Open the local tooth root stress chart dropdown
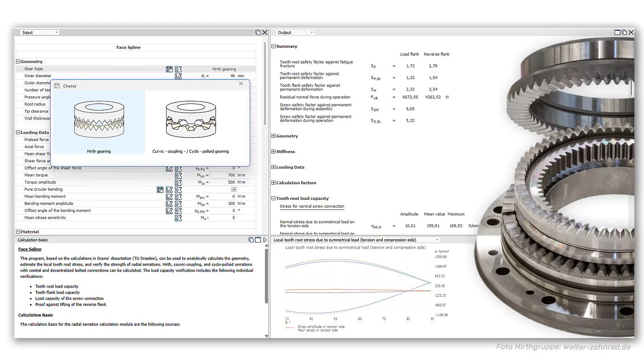The height and width of the screenshot is (362, 644). tap(437, 240)
